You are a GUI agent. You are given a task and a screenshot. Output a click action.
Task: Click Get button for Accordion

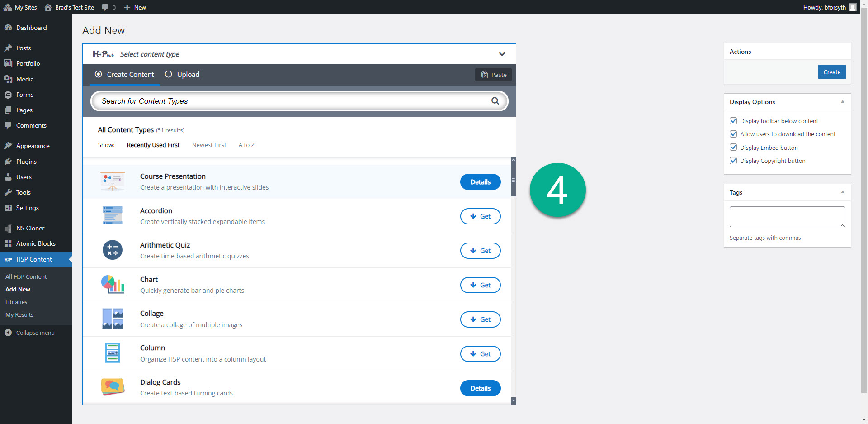[x=480, y=216]
